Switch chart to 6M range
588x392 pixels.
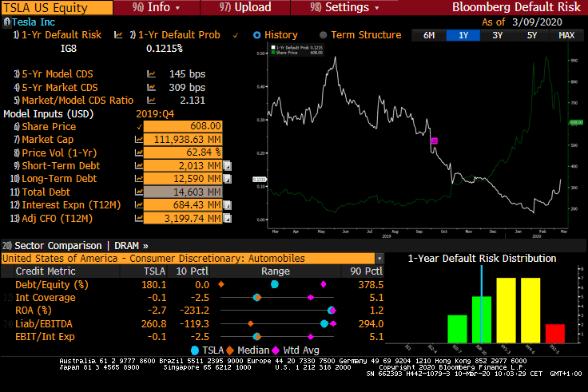pyautogui.click(x=429, y=35)
